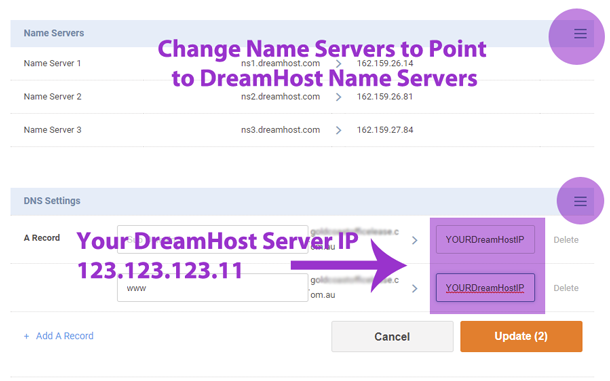
Task: Click the DNS Settings section heading
Action: click(52, 201)
